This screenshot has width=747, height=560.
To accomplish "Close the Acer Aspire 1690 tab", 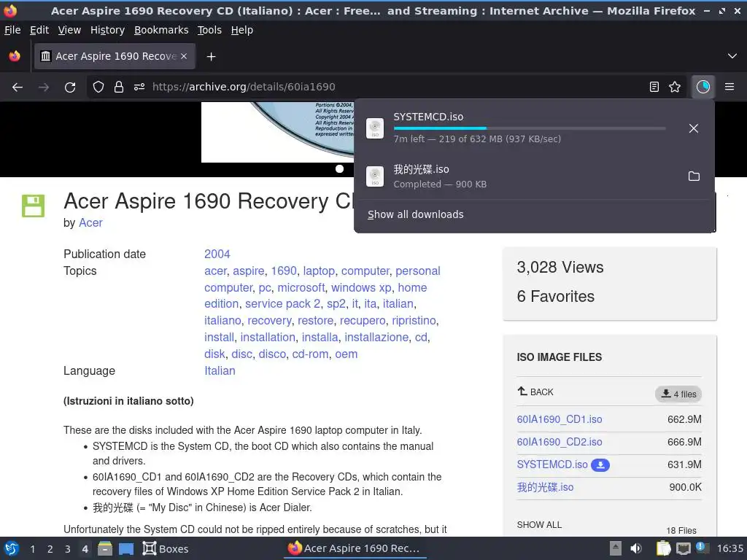I will (x=184, y=56).
